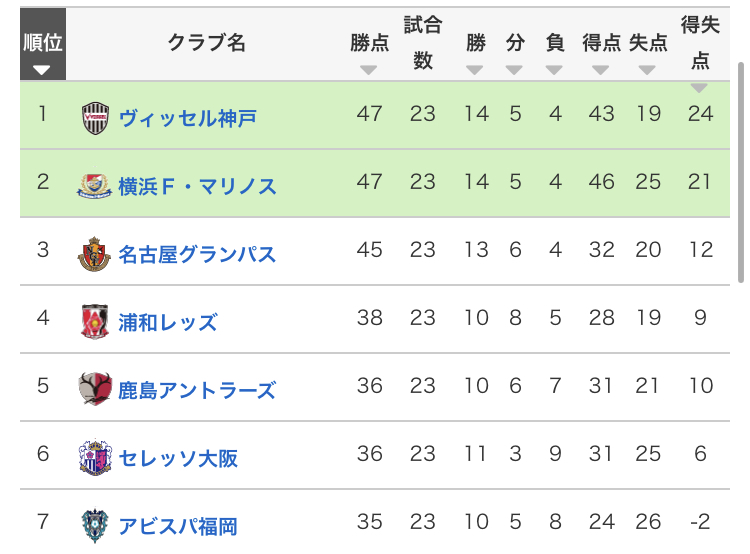750x554 pixels.
Task: Sort by 勝点 points column arrow
Action: click(x=368, y=70)
